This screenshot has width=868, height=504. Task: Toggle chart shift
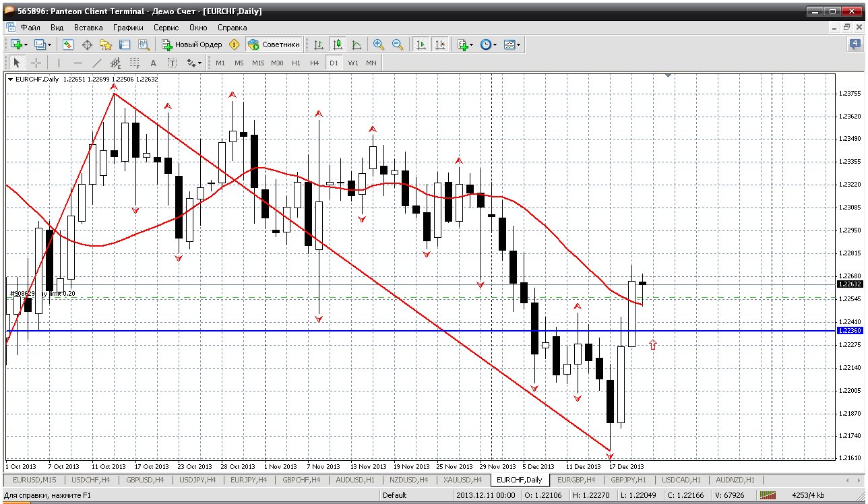point(440,44)
